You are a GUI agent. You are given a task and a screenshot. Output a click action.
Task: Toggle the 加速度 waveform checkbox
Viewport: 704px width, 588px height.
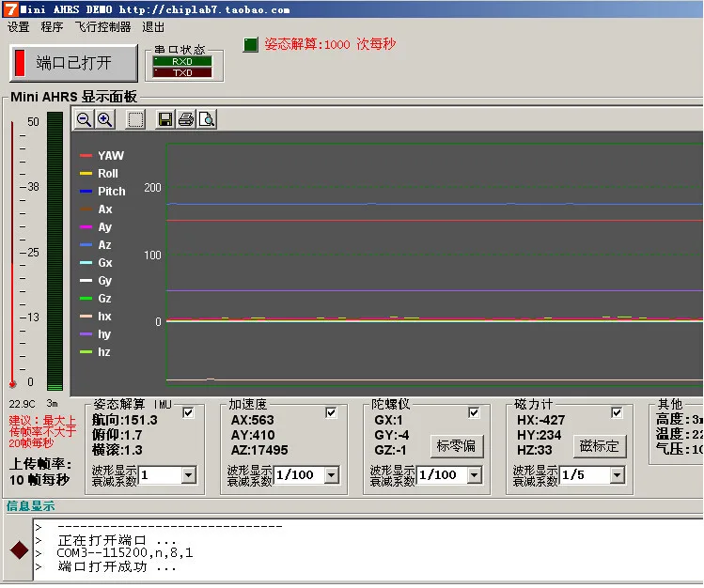click(331, 412)
